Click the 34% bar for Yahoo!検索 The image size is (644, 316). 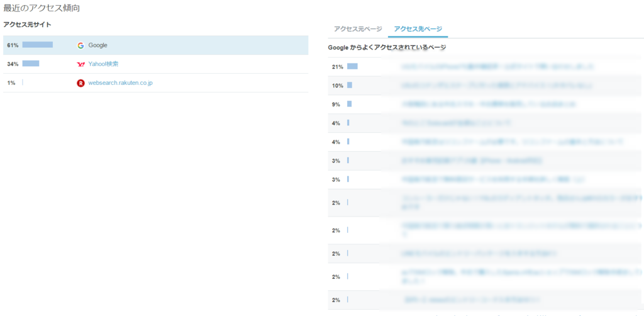(31, 64)
